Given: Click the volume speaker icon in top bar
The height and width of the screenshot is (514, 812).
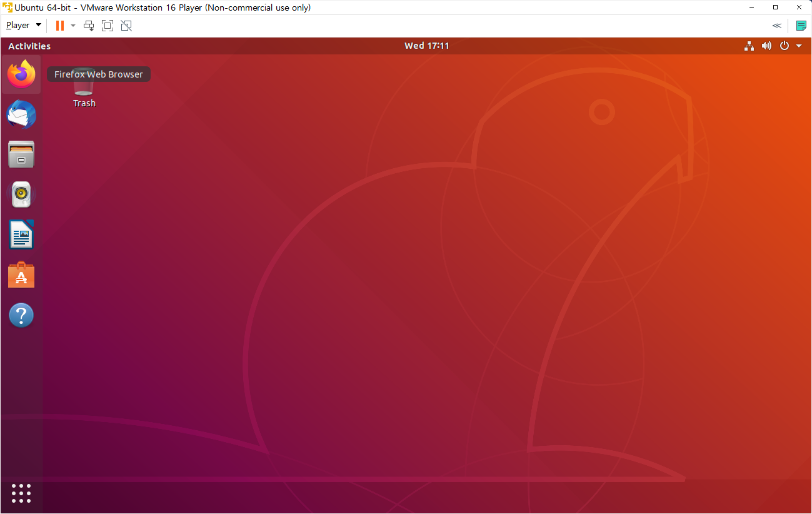Looking at the screenshot, I should 766,46.
